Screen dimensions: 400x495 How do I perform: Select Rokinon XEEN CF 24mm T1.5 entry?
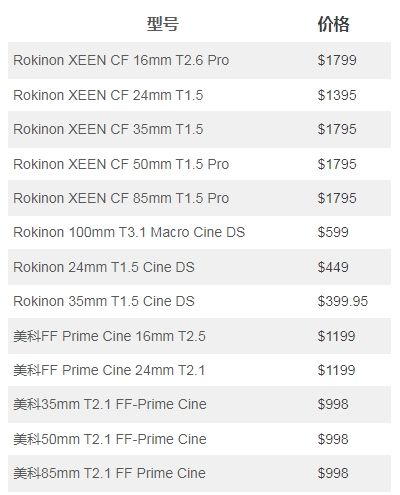pyautogui.click(x=108, y=95)
